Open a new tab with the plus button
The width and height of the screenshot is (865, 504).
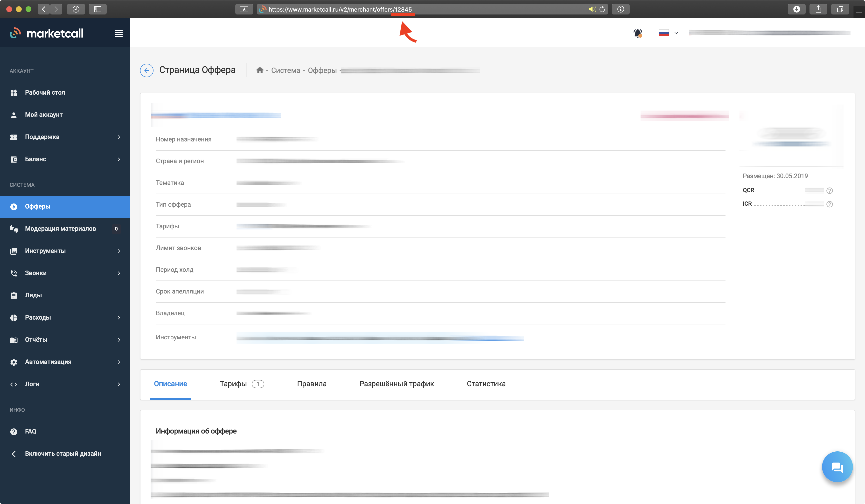click(859, 12)
